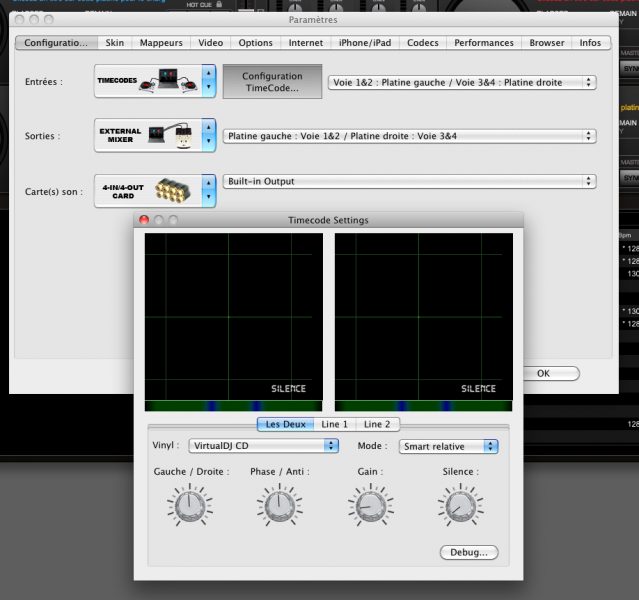The width and height of the screenshot is (639, 600).
Task: Open the Entrées type stepper arrows
Action: pyautogui.click(x=209, y=81)
